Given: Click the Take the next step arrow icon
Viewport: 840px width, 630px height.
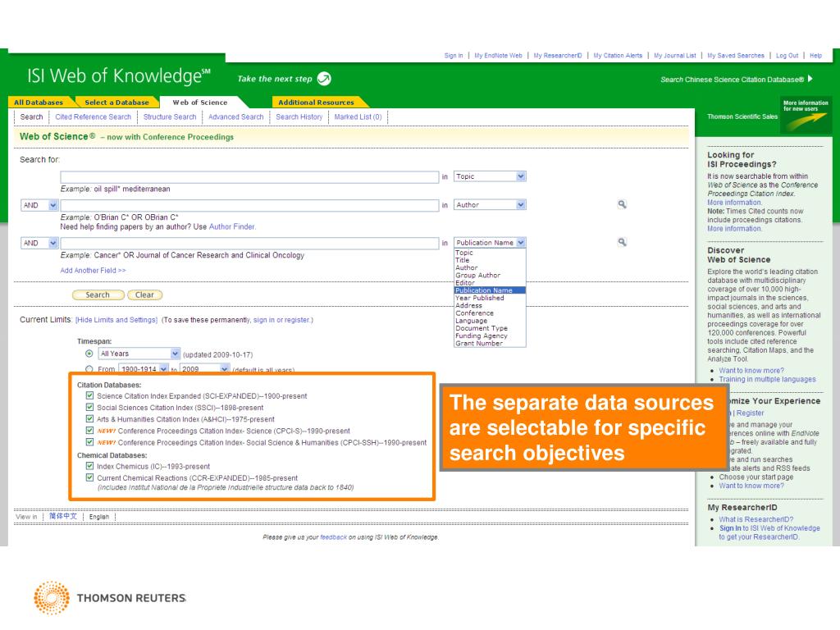Looking at the screenshot, I should click(x=324, y=79).
